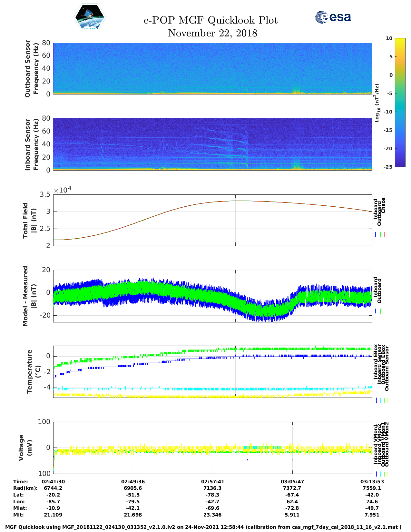Select the Model - Measured residual plot

pyautogui.click(x=212, y=296)
